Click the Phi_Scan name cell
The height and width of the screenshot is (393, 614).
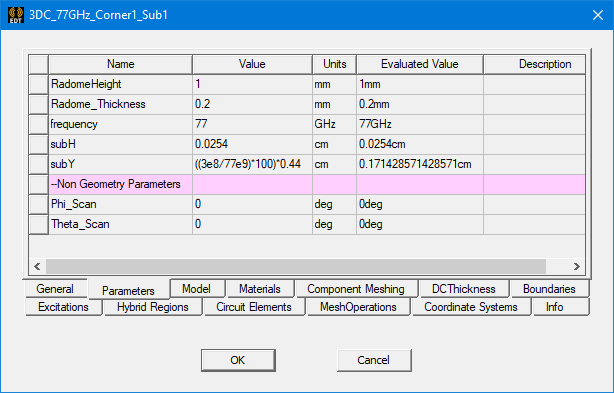point(121,204)
